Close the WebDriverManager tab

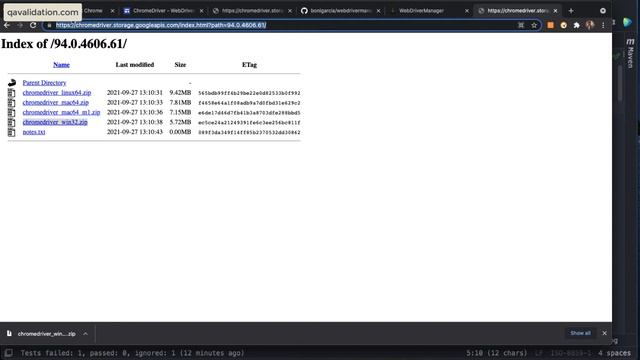pyautogui.click(x=467, y=11)
